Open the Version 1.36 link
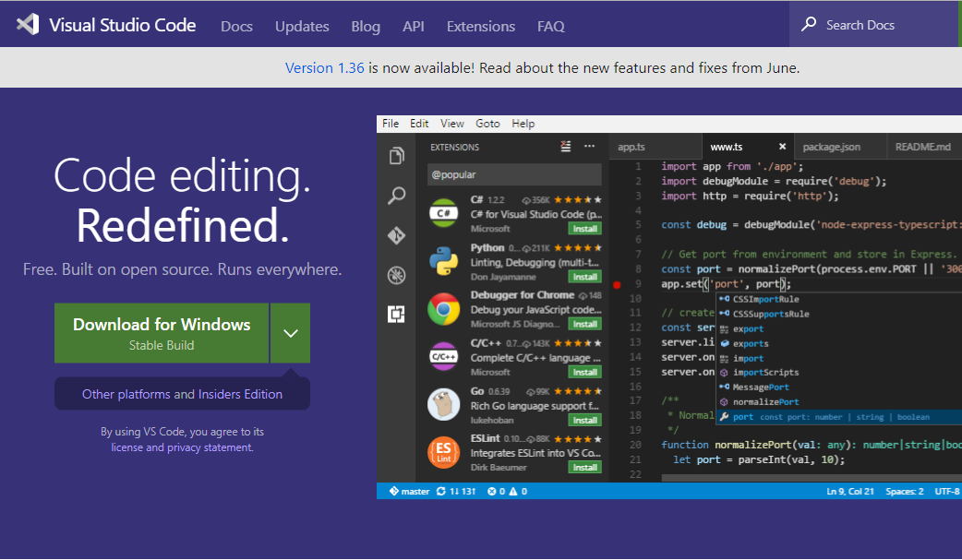Viewport: 962px width, 560px height. tap(325, 67)
